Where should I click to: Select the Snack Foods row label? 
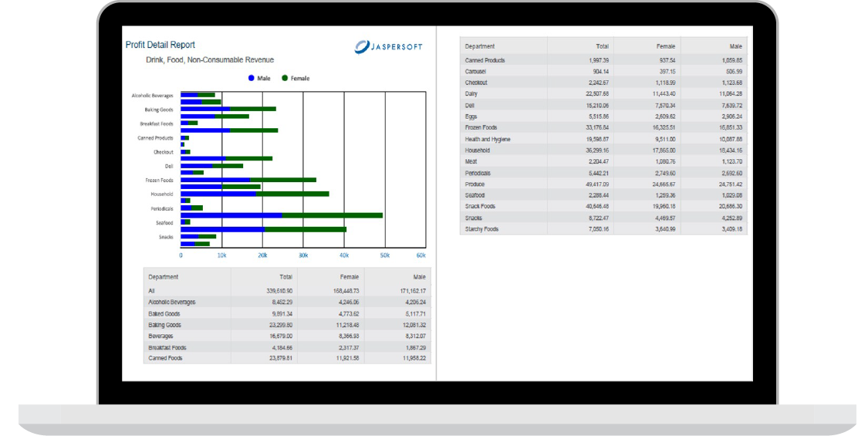pyautogui.click(x=480, y=207)
